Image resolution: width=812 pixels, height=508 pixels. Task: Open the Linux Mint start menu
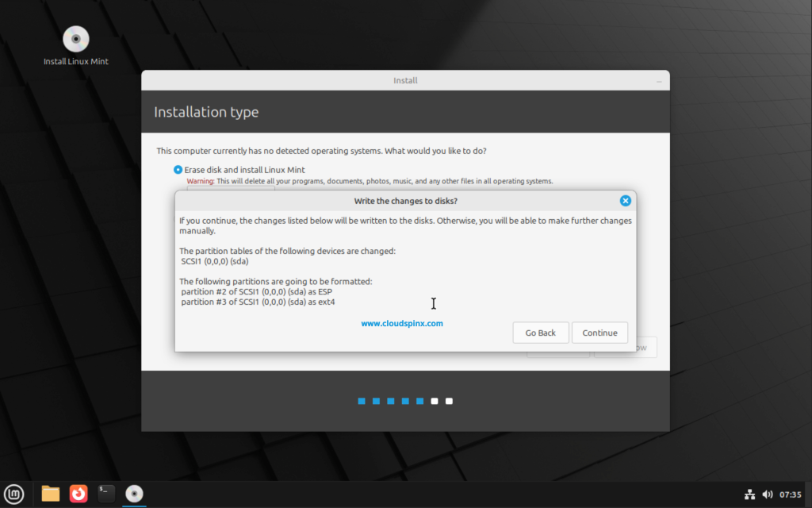coord(14,494)
